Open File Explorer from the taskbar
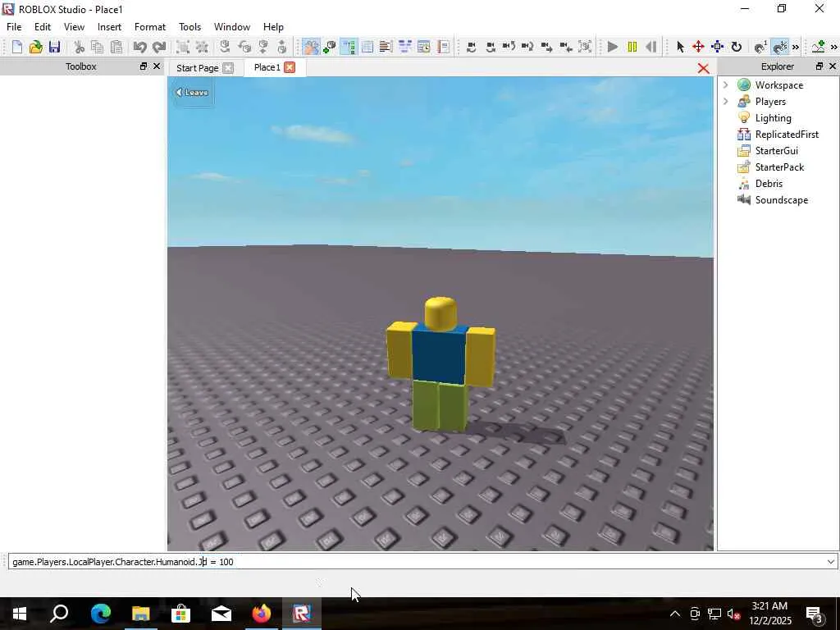 click(x=141, y=614)
